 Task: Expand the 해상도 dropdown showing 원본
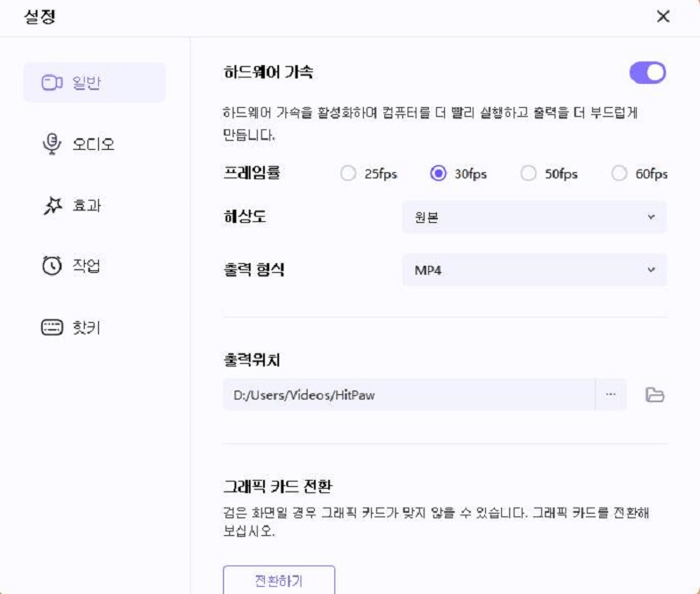[534, 218]
